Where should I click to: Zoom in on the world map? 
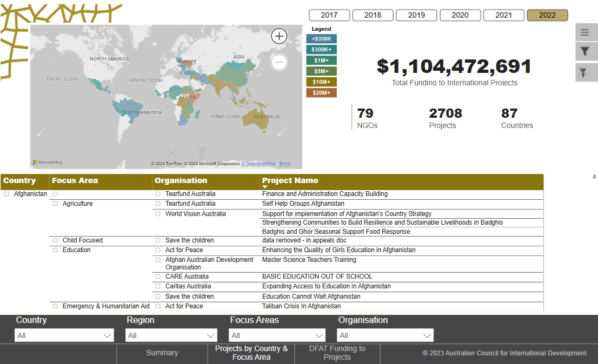279,36
